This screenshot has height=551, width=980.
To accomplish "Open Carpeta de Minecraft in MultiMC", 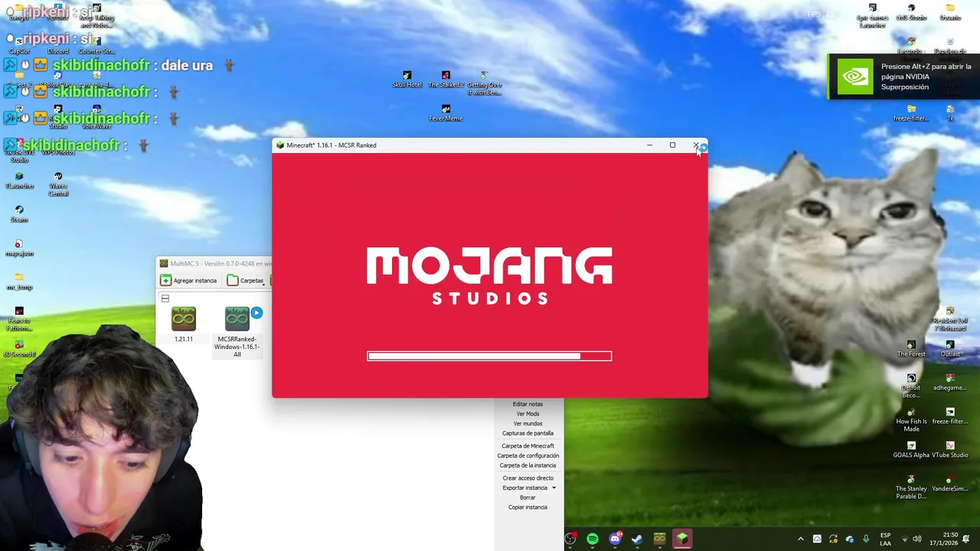I will [x=528, y=446].
